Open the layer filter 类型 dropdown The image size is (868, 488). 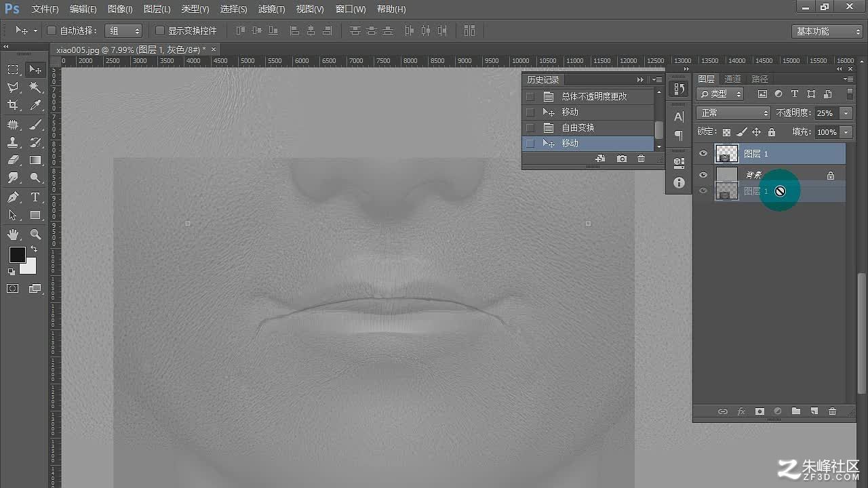[720, 94]
